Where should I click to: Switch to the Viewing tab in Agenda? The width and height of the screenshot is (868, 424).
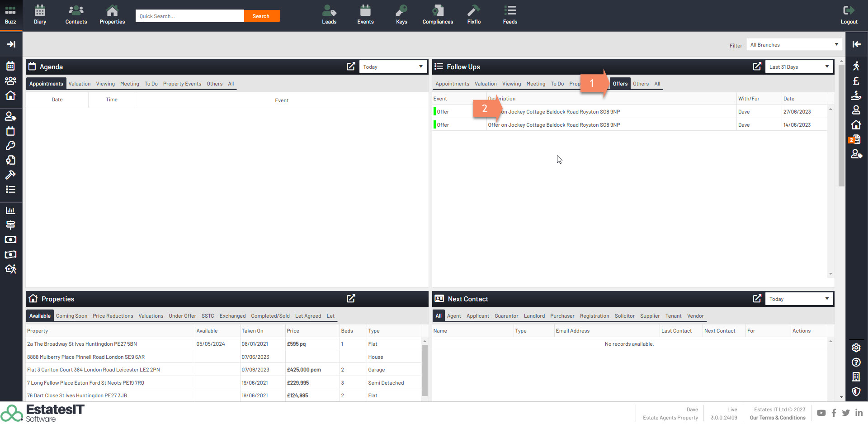[x=105, y=84]
